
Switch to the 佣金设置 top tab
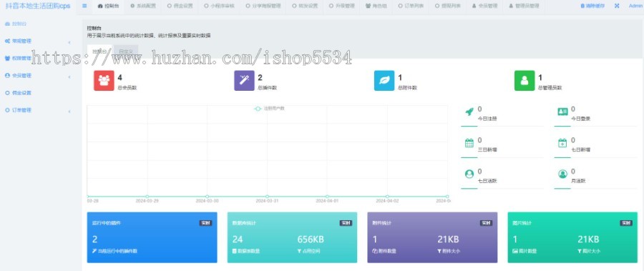180,6
